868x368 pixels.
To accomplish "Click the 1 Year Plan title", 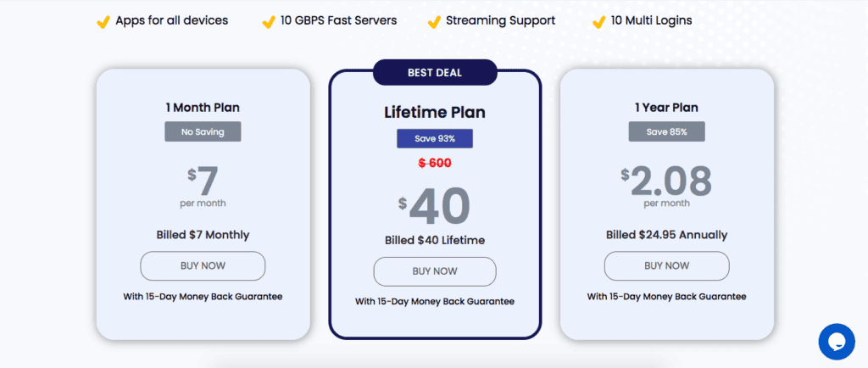I will (x=666, y=108).
